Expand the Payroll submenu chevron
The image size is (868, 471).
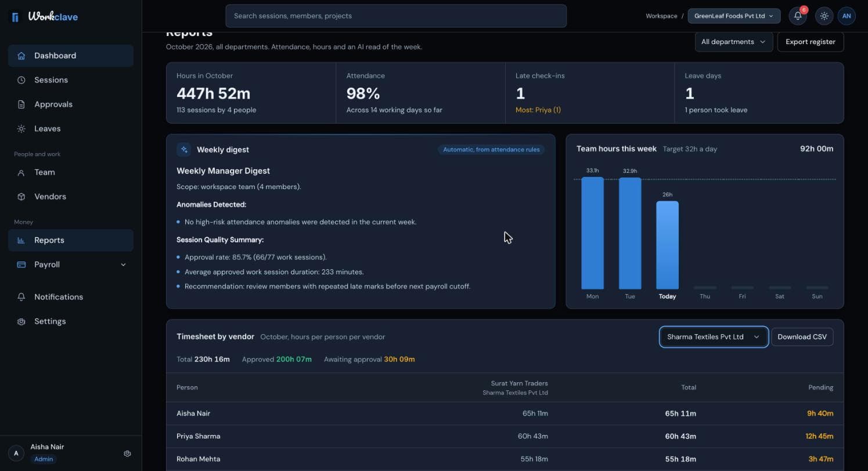(x=123, y=265)
